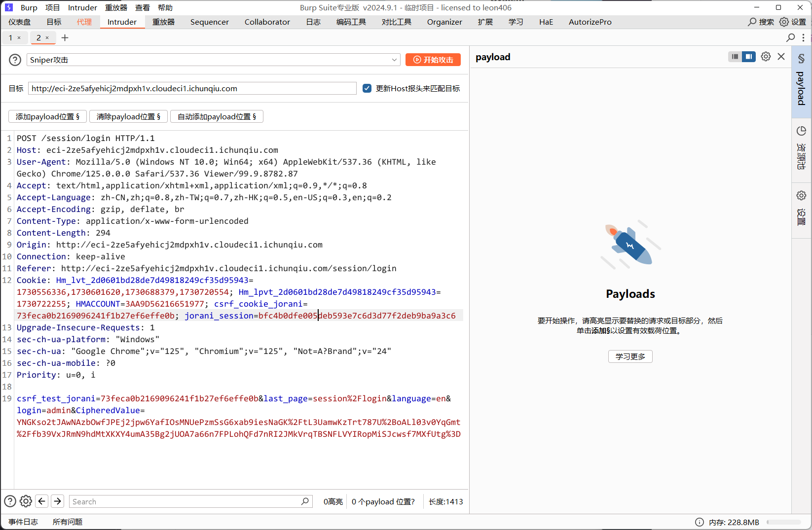Go to next search match arrow

point(58,501)
